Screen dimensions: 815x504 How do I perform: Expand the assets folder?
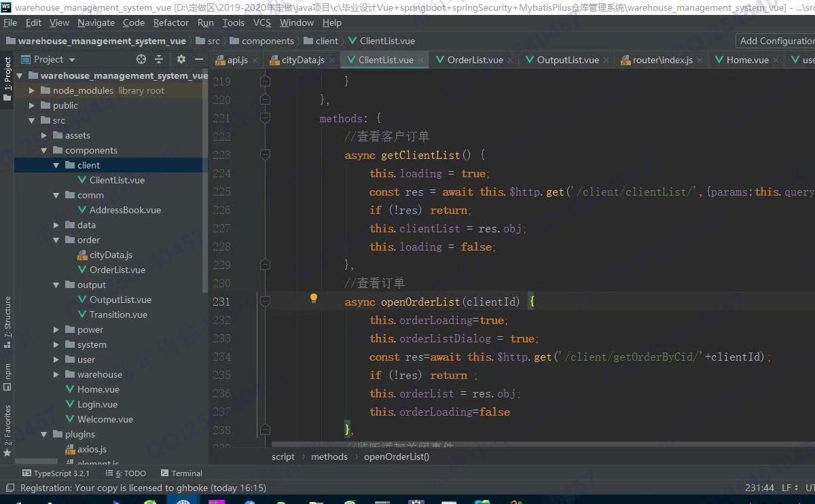[x=43, y=135]
